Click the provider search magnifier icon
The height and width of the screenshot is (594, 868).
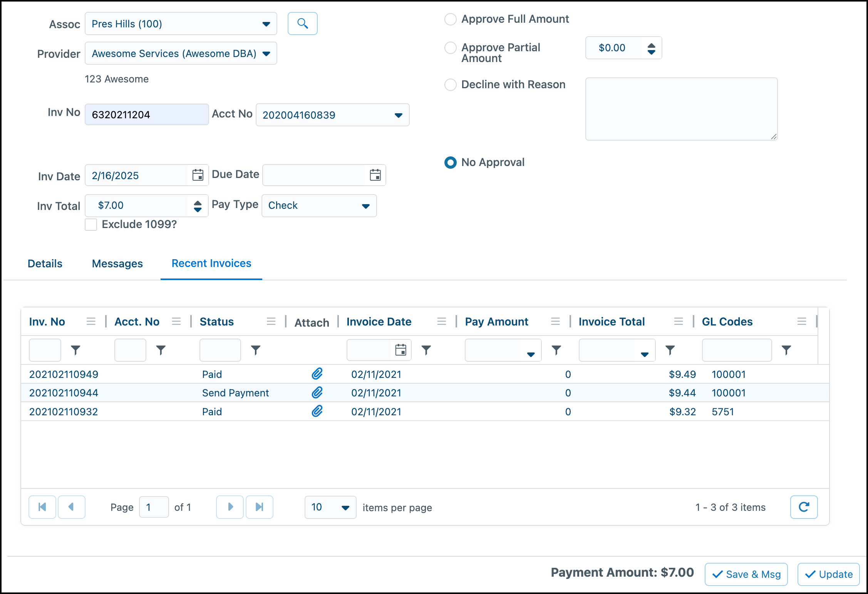[x=302, y=23]
